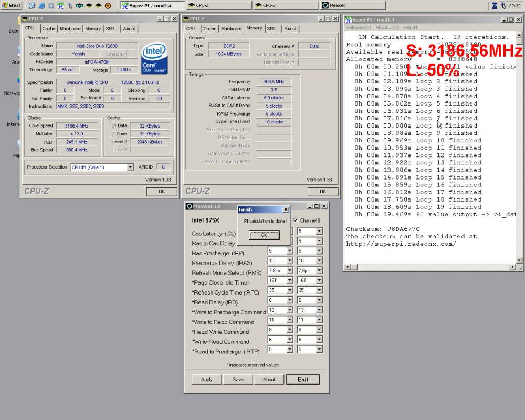The height and width of the screenshot is (420, 525).
Task: Click About button in MemSet
Action: 269,380
